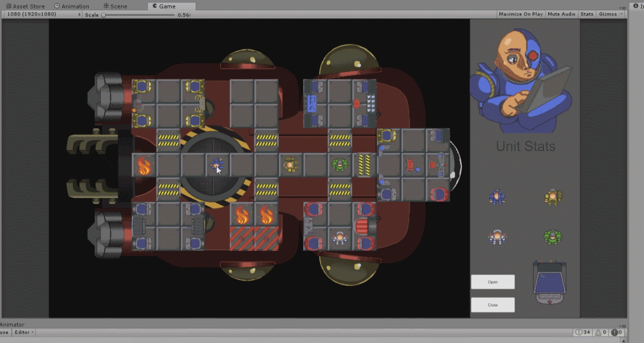Open the Editor dropdown near Animator
Image resolution: width=644 pixels, height=343 pixels.
click(22, 332)
